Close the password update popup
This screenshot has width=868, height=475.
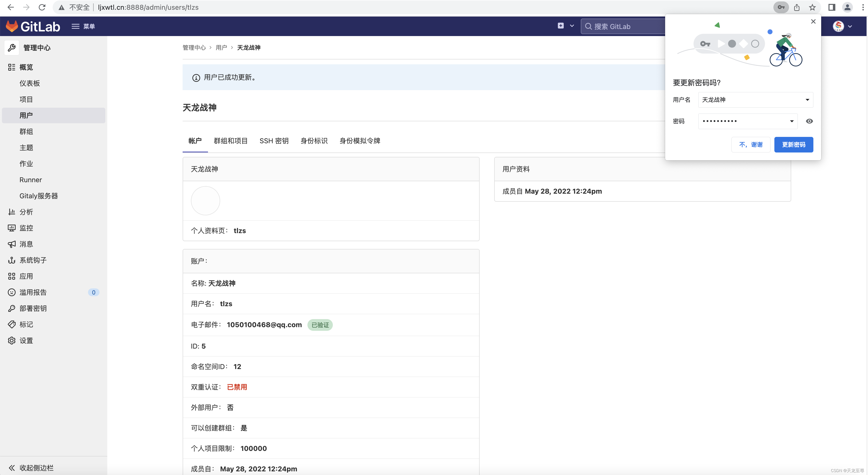point(813,21)
